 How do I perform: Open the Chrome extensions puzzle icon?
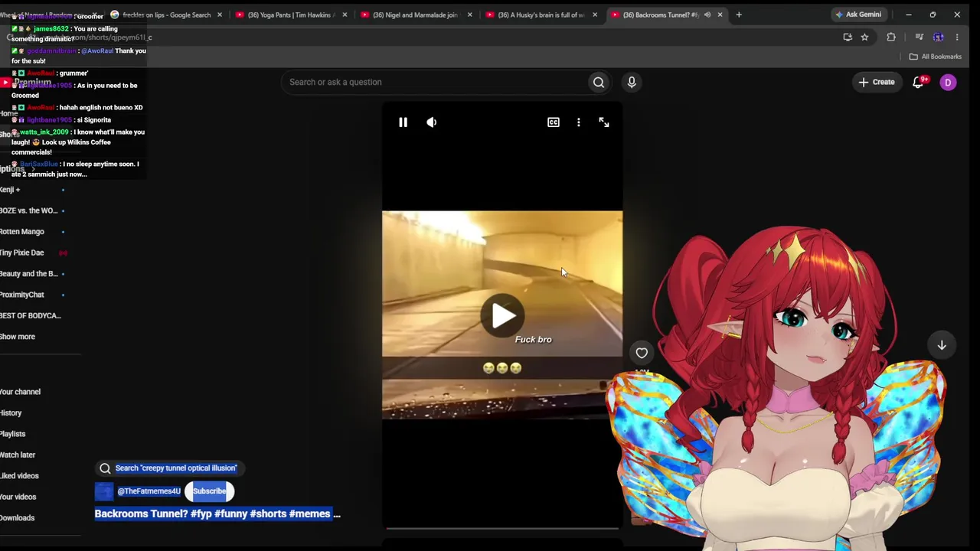point(891,37)
